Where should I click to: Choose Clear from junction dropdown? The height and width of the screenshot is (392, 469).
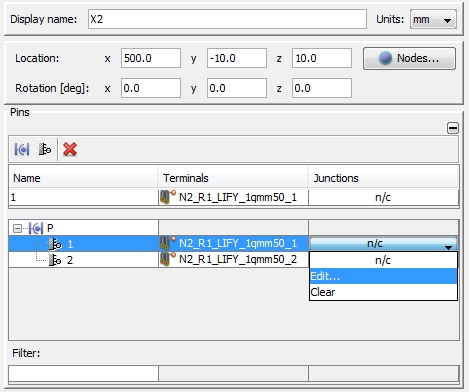click(x=383, y=292)
